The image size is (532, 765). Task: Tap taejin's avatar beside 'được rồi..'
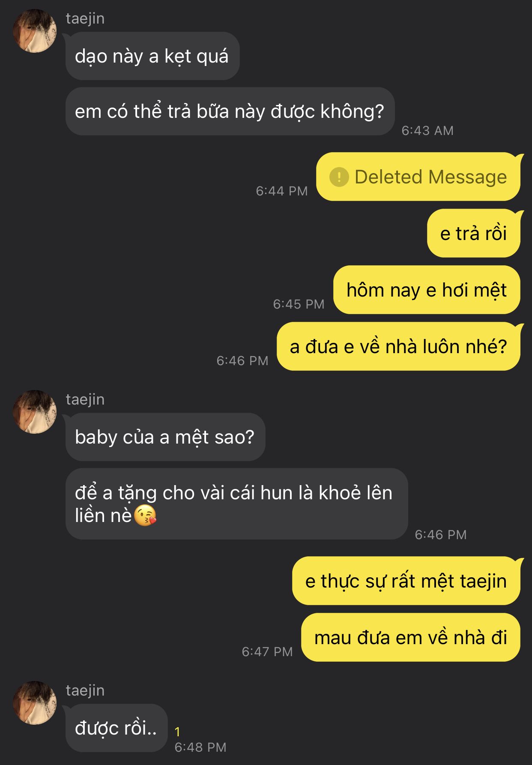[x=35, y=703]
